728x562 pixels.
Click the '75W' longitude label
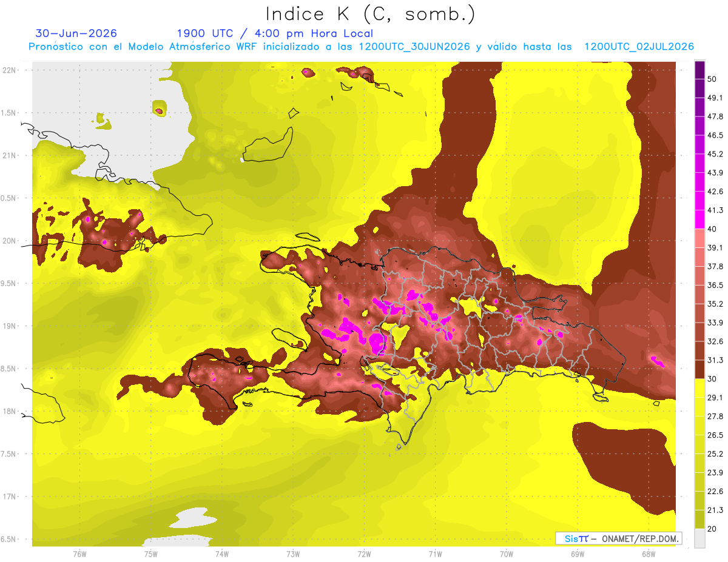point(151,554)
